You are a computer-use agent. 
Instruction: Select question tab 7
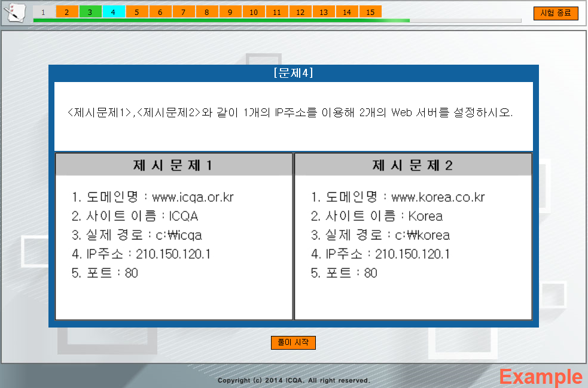[183, 11]
